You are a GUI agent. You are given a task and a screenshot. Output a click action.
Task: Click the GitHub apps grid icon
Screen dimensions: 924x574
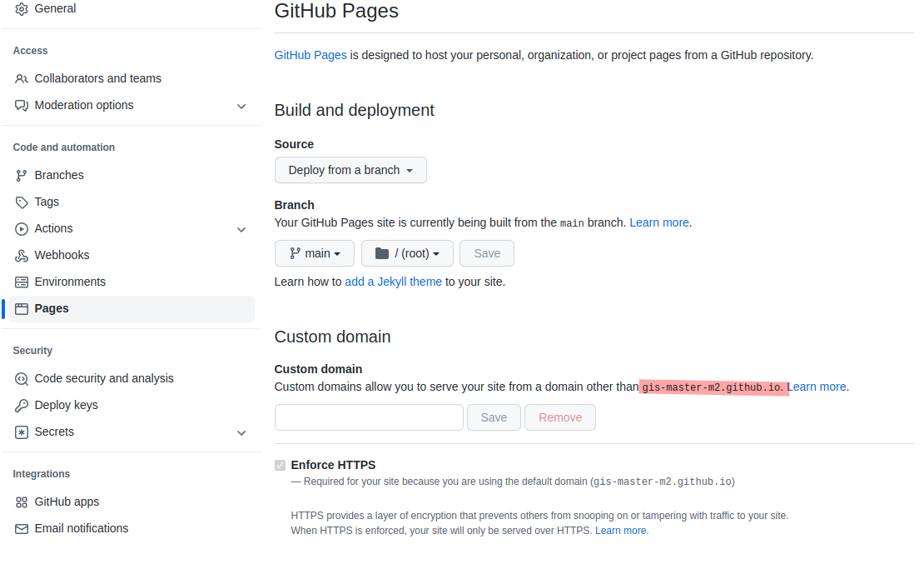click(x=21, y=502)
